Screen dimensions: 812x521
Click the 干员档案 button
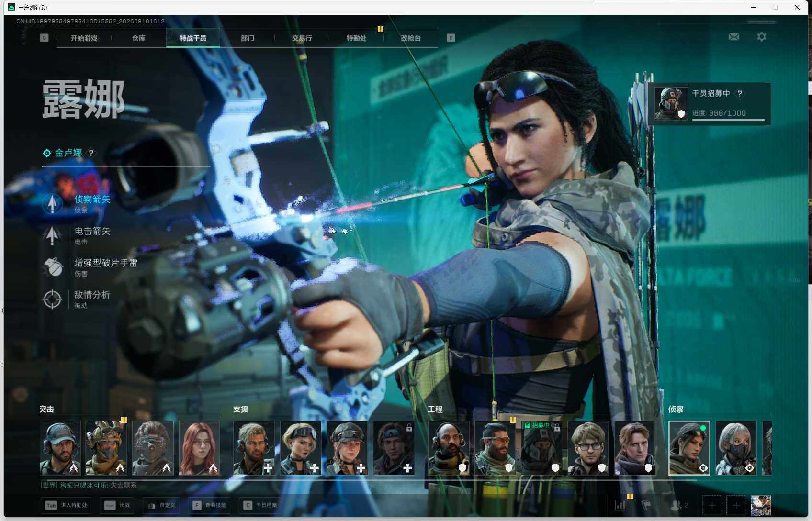260,505
